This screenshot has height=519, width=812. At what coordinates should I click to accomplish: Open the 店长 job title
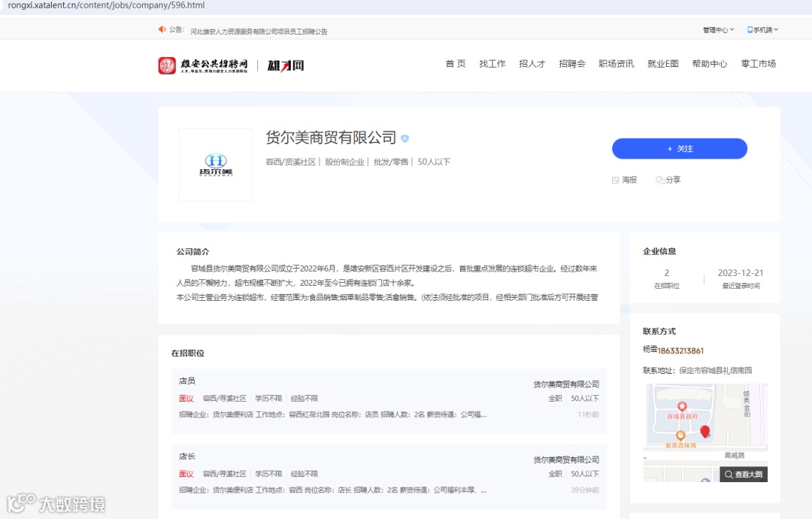click(x=187, y=457)
